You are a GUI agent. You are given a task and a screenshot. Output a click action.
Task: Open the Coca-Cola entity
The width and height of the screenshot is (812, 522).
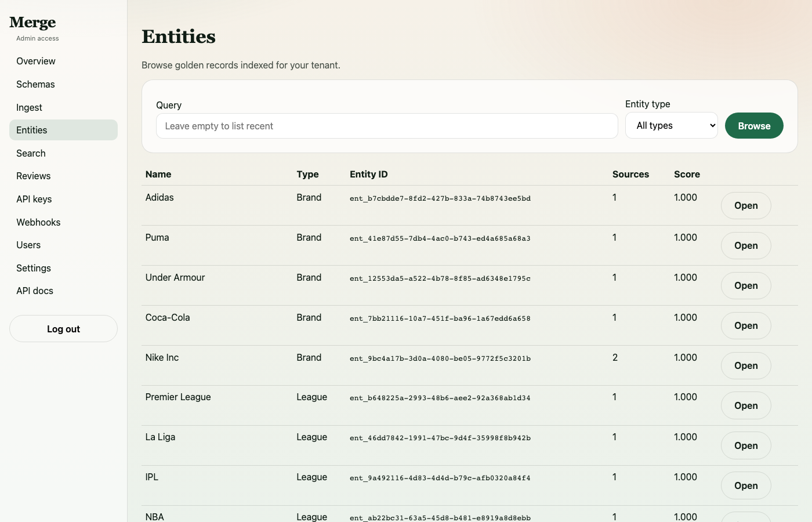[x=746, y=325]
